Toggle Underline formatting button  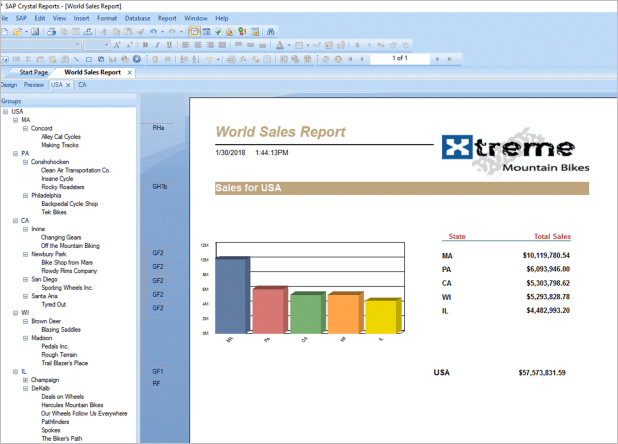(169, 45)
